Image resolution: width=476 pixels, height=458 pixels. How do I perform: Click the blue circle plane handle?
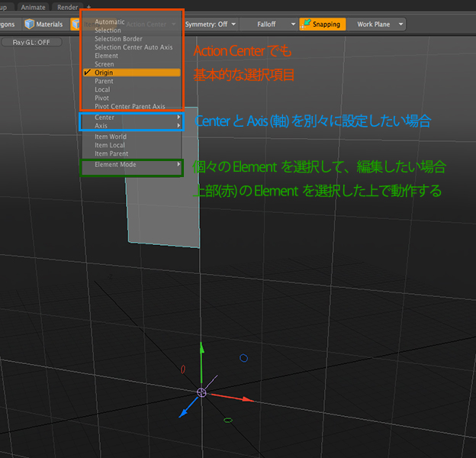pos(243,357)
